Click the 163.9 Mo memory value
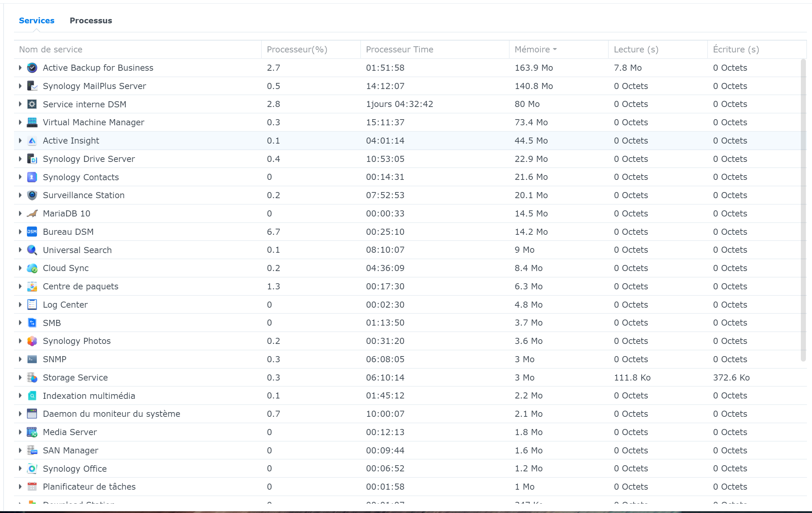The width and height of the screenshot is (812, 513). [x=534, y=67]
